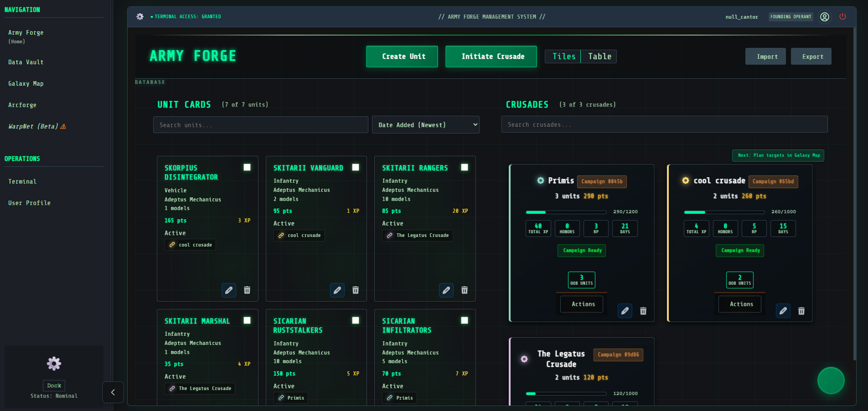This screenshot has width=868, height=411.
Task: Click the settings gear in the top bar
Action: click(140, 16)
